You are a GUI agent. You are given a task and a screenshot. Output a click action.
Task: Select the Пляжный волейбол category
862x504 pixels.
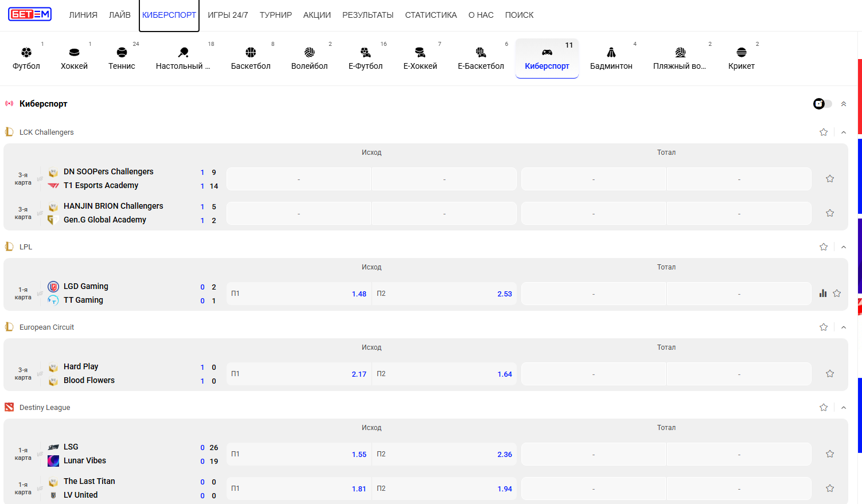point(680,58)
